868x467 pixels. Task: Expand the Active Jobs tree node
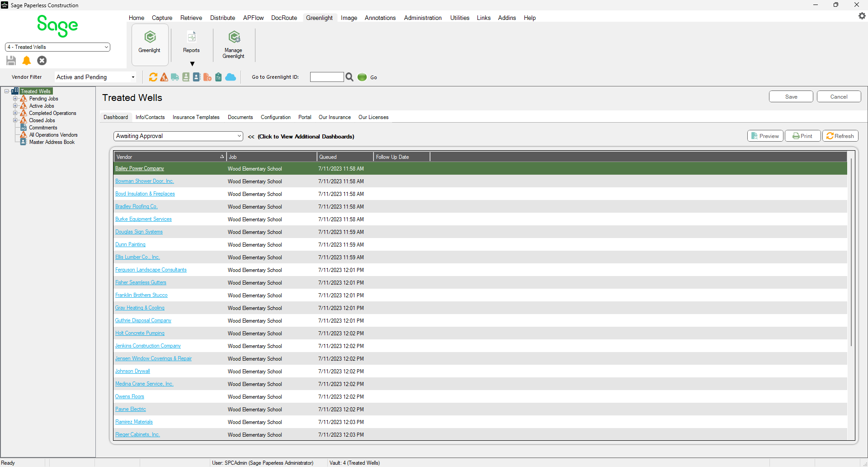tap(15, 106)
